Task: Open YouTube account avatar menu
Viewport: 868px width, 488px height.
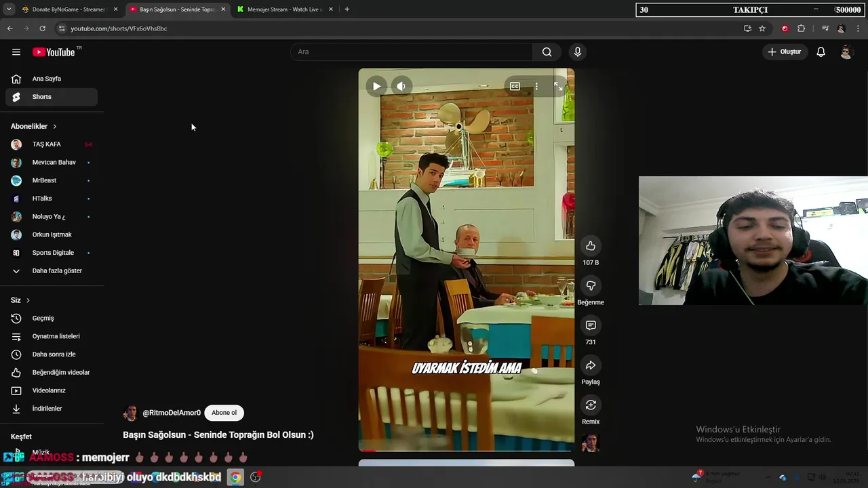Action: [846, 52]
